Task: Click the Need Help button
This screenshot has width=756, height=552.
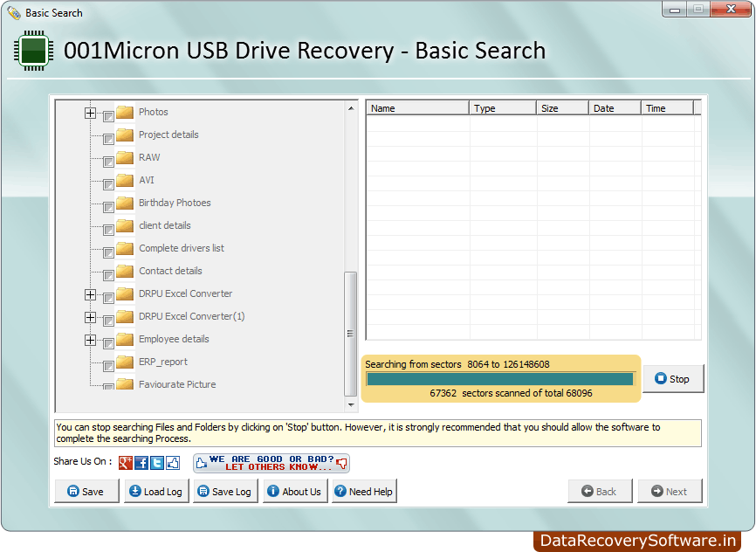Action: coord(364,491)
